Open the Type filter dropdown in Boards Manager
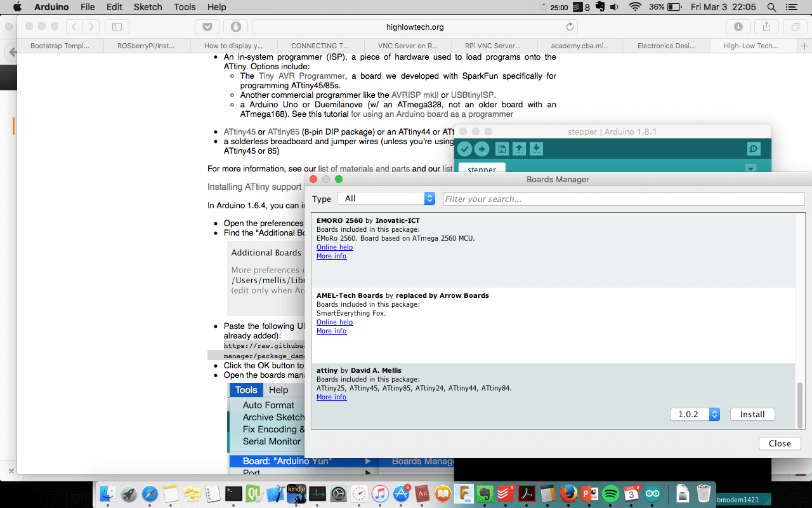Image resolution: width=812 pixels, height=508 pixels. 386,199
